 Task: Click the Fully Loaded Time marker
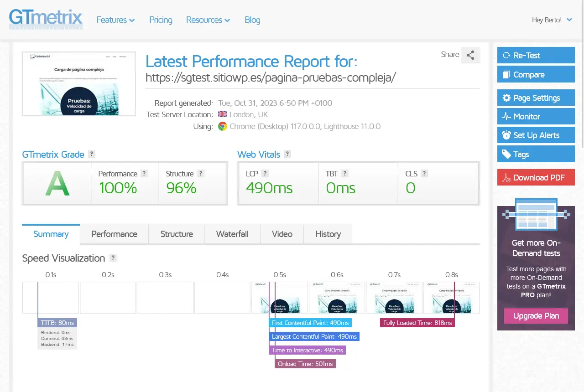417,323
